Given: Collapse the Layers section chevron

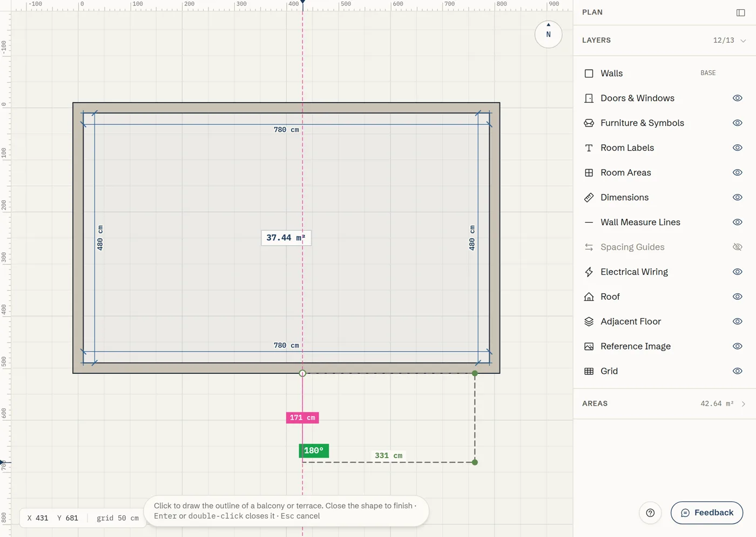Looking at the screenshot, I should [744, 41].
